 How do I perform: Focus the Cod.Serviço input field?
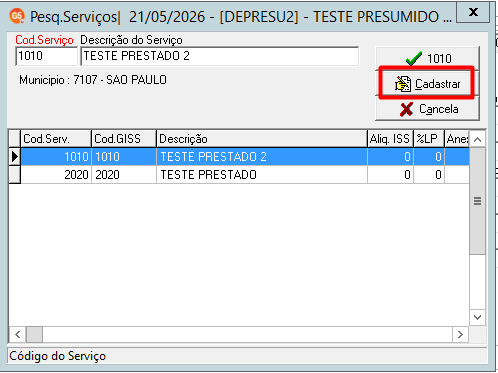[x=46, y=56]
